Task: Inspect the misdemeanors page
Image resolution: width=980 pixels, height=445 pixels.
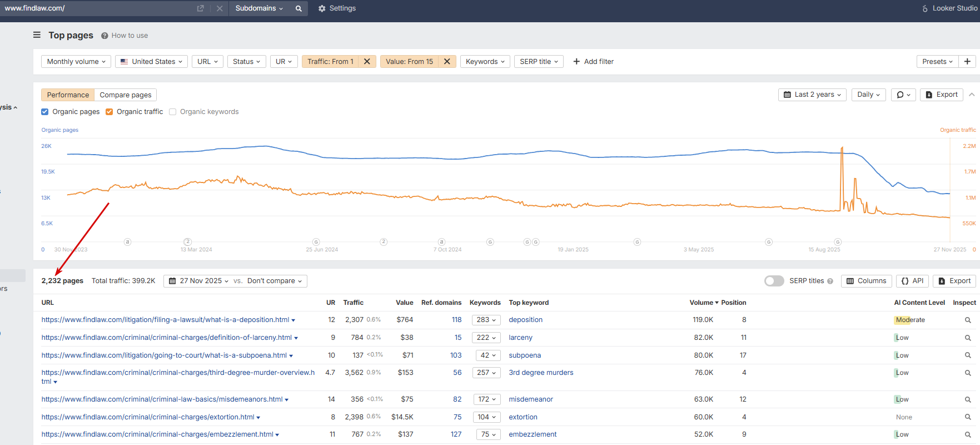Action: [x=968, y=399]
